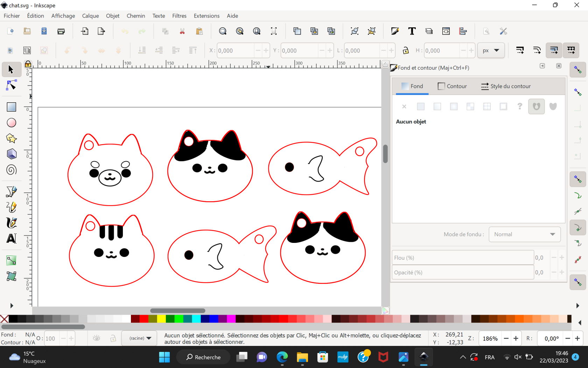Pick the yellow swatch in palette
Image resolution: width=588 pixels, height=368 pixels.
click(x=161, y=319)
